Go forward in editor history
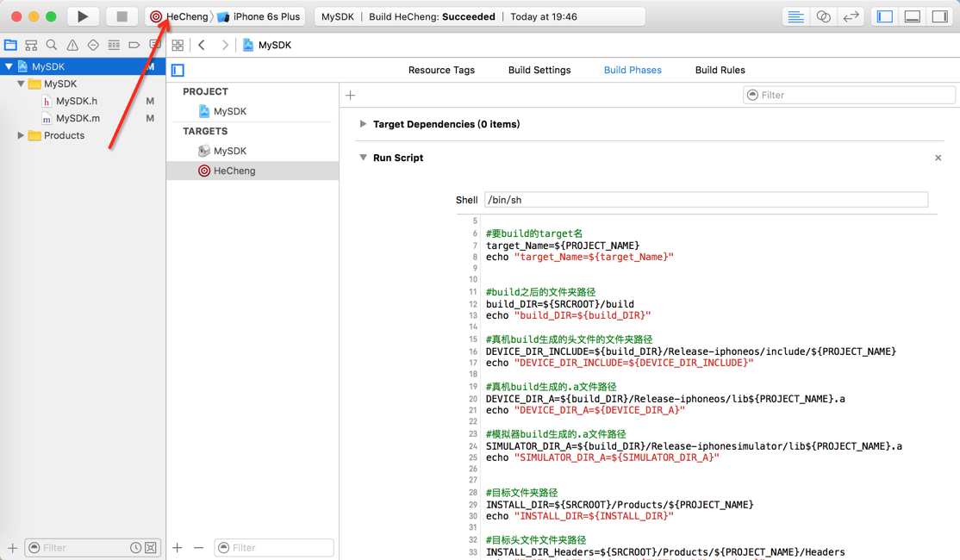The width and height of the screenshot is (960, 560). 225,45
